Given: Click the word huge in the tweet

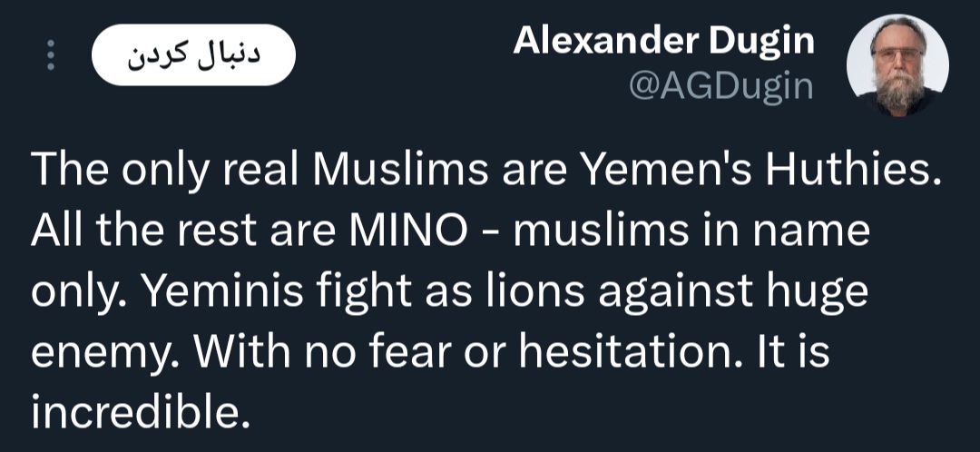Looking at the screenshot, I should point(818,292).
